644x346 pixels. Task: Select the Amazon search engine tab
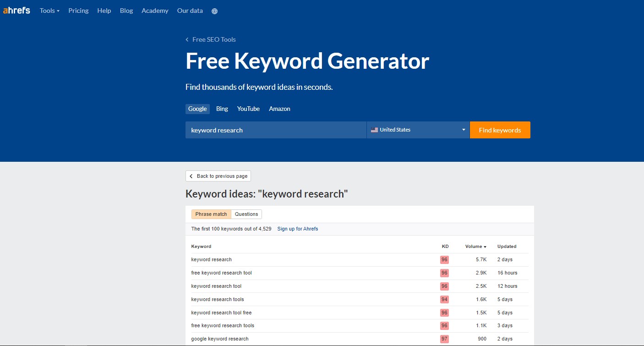(279, 109)
